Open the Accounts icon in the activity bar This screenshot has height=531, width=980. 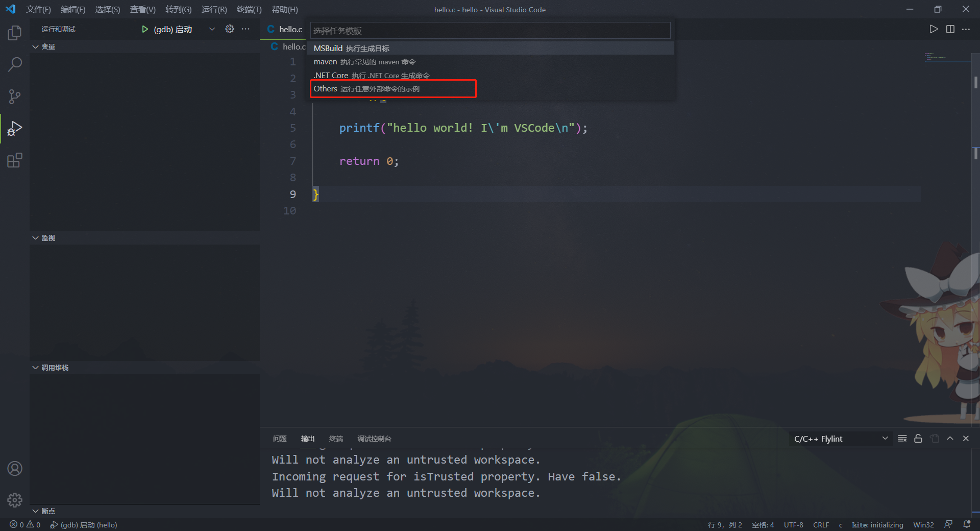[x=14, y=468]
